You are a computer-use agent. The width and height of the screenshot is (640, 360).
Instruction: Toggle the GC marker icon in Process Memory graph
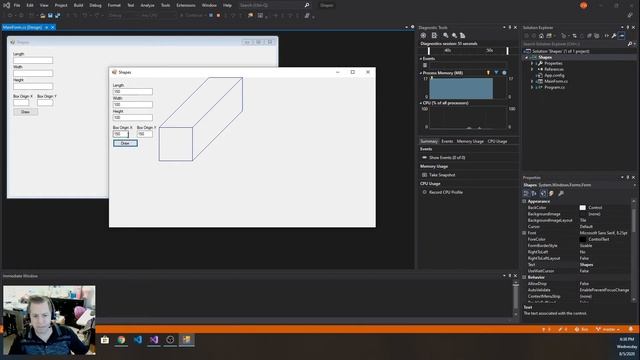488,73
